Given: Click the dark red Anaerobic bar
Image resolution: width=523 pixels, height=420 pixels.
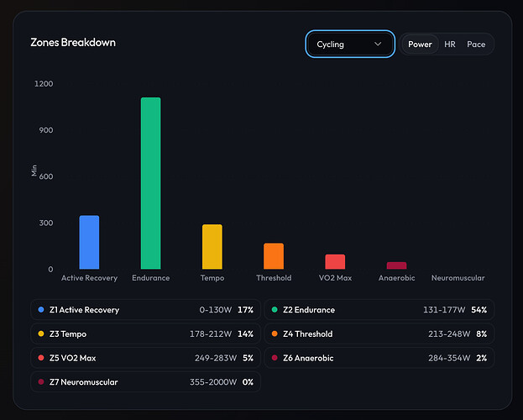Looking at the screenshot, I should pos(396,265).
